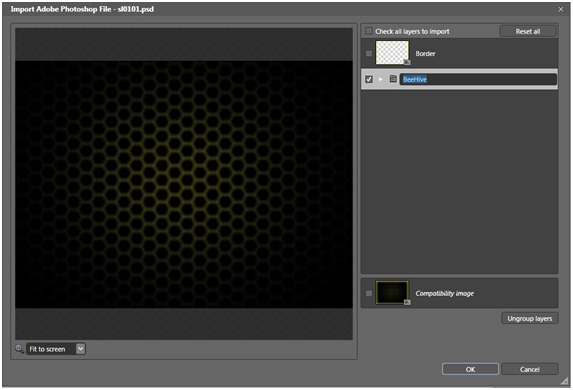Enable the Check all layers to import checkbox
The width and height of the screenshot is (573, 390).
369,31
